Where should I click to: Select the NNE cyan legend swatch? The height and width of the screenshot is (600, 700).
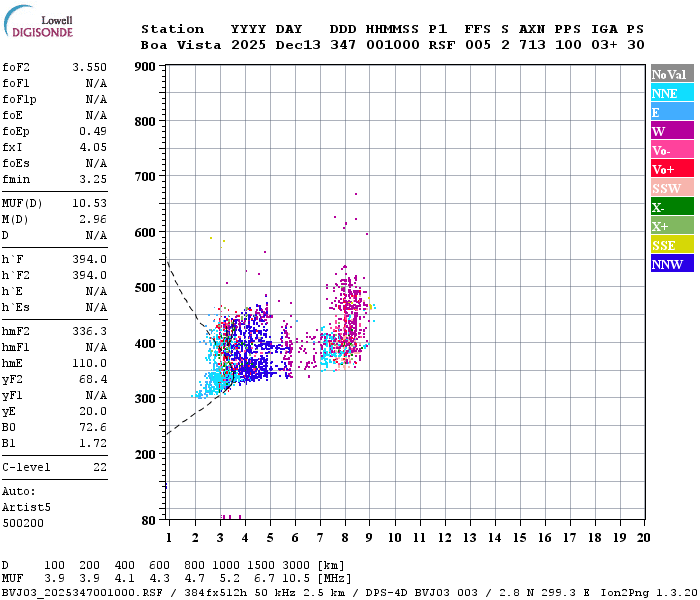672,93
